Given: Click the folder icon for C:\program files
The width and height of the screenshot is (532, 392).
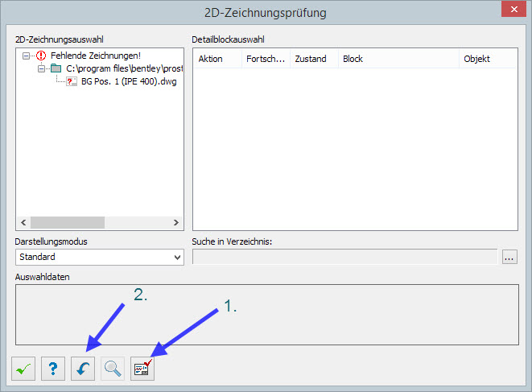Looking at the screenshot, I should [x=56, y=68].
